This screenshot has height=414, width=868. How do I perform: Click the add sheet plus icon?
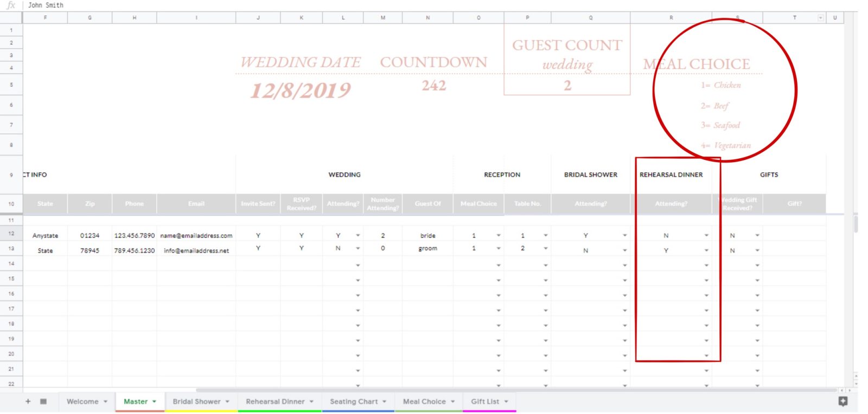pos(28,402)
